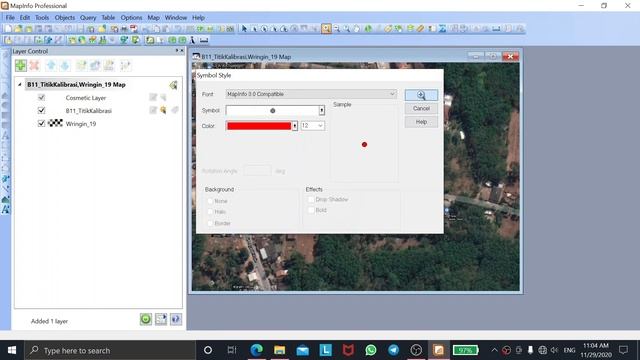Click the Windows Start button
Viewport: 640px width, 360px height.
tap(12, 350)
